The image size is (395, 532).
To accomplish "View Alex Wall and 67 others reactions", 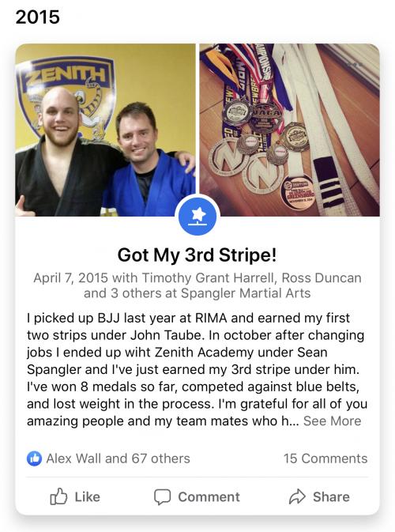I will pyautogui.click(x=118, y=458).
